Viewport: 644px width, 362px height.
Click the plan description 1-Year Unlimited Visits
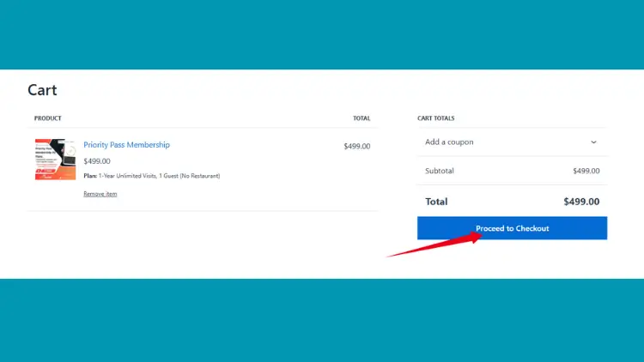click(x=159, y=176)
